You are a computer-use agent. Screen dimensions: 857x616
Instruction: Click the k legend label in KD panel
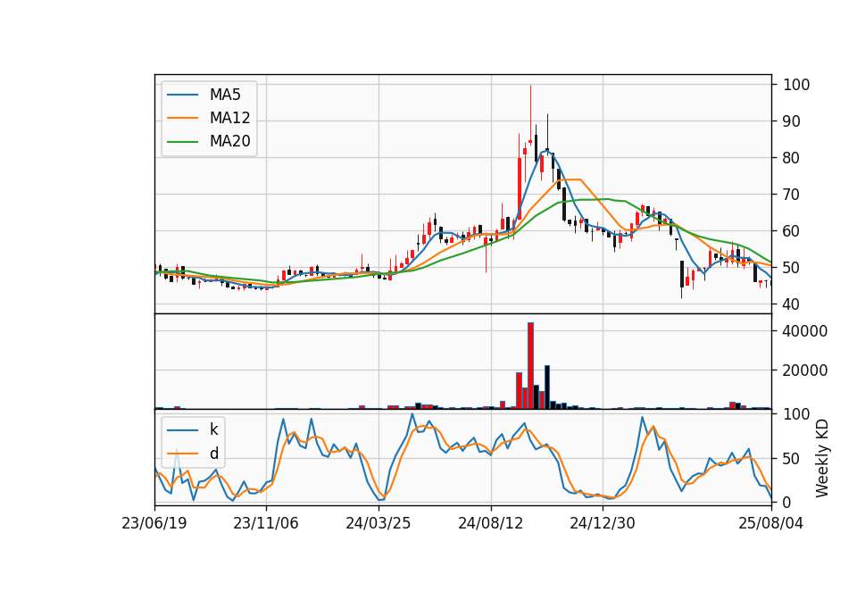pos(213,429)
